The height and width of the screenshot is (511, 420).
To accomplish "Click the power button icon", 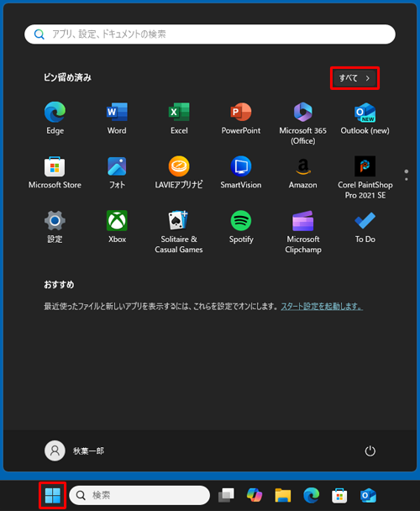I will [370, 451].
